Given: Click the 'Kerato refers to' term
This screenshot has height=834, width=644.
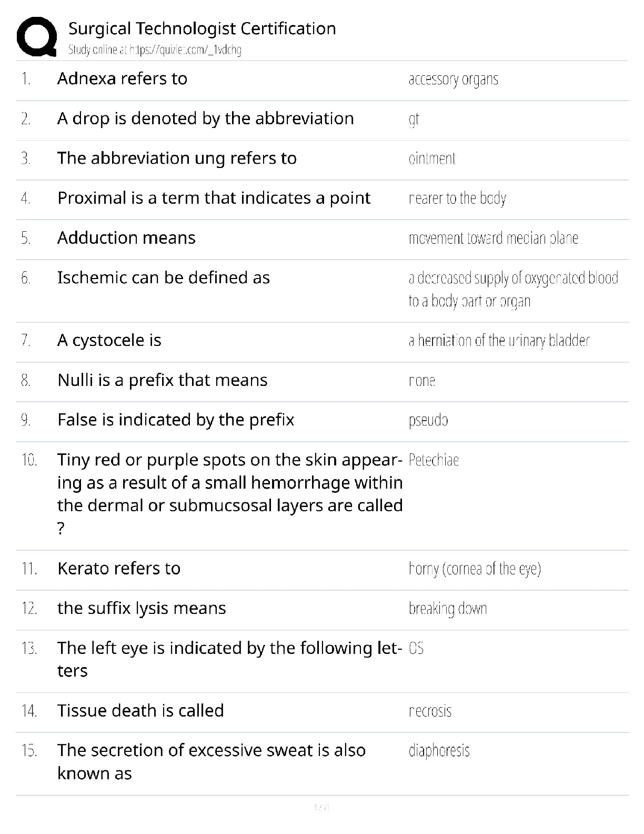Looking at the screenshot, I should 118,569.
